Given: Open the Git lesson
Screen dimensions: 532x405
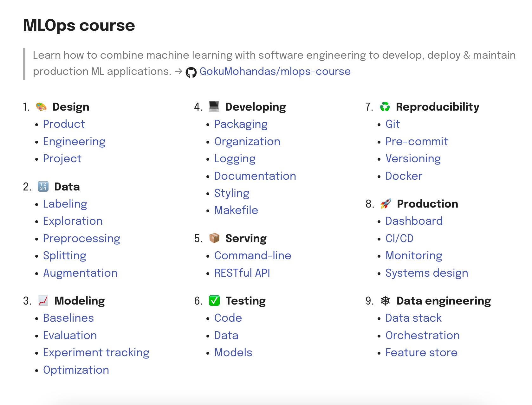Looking at the screenshot, I should tap(393, 124).
